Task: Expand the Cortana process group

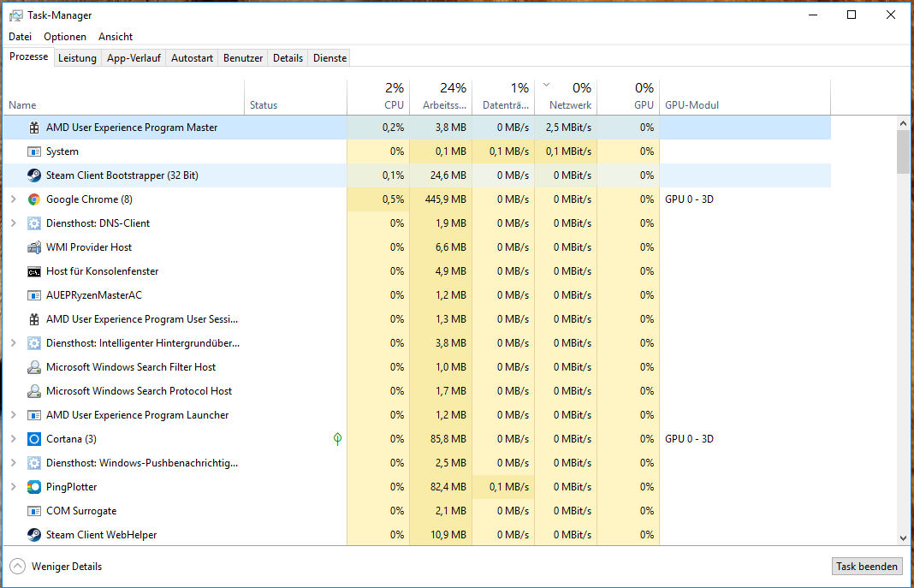Action: point(14,439)
